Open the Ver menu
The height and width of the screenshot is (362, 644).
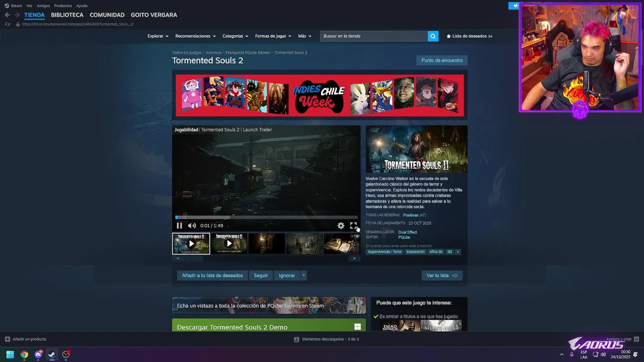(x=29, y=6)
